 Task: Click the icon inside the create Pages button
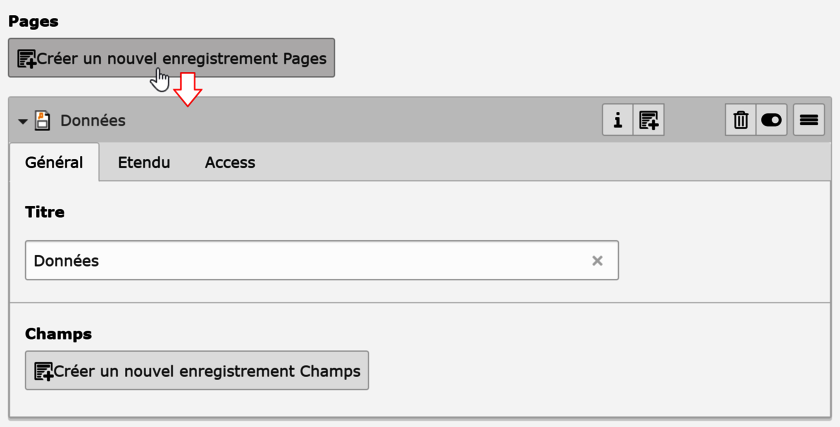point(27,59)
